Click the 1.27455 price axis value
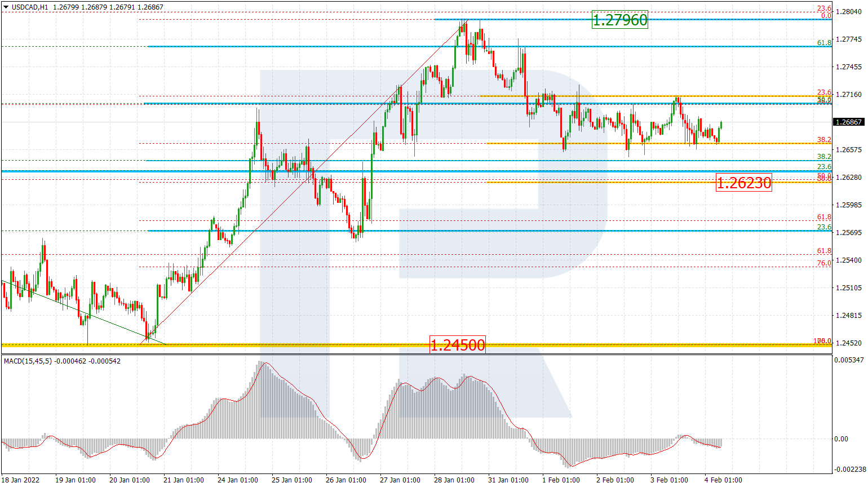 pyautogui.click(x=849, y=67)
